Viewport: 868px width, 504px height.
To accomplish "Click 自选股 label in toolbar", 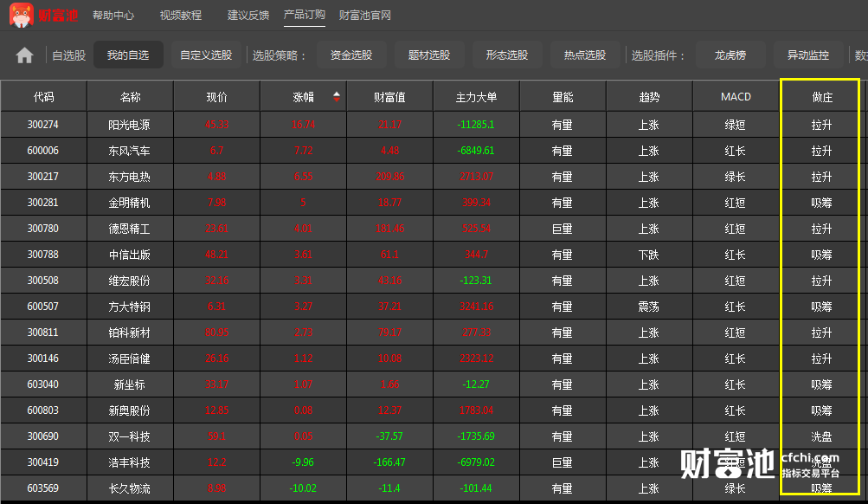I will [68, 55].
